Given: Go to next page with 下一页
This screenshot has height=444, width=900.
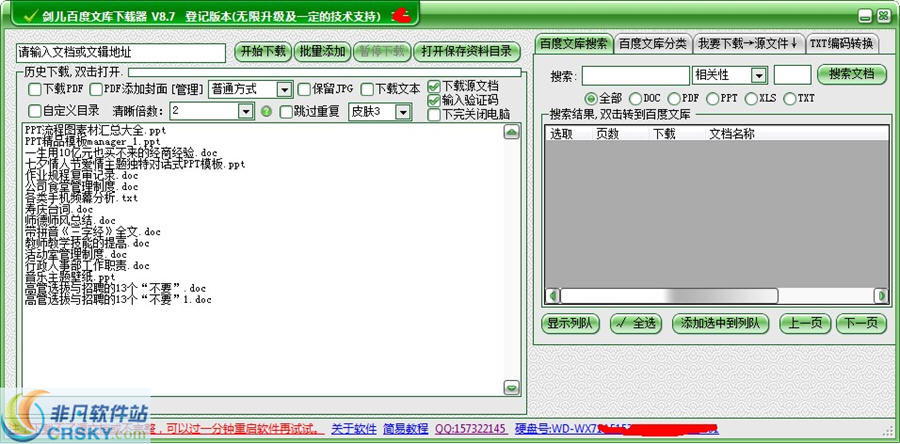Looking at the screenshot, I should (x=861, y=324).
